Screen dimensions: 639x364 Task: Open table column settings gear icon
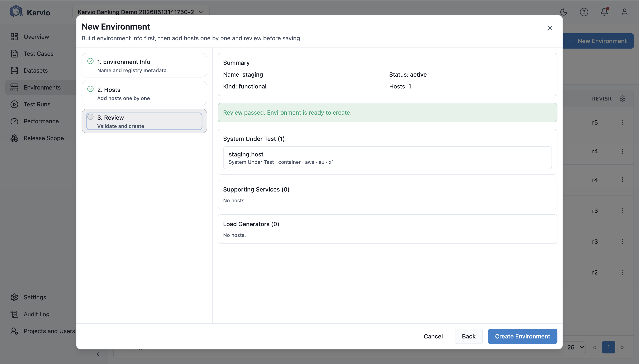(623, 99)
